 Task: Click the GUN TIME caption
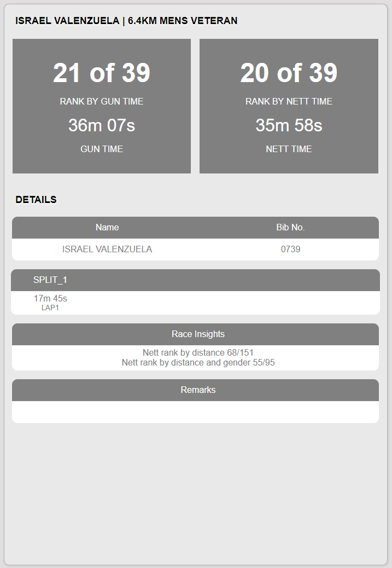pos(102,149)
